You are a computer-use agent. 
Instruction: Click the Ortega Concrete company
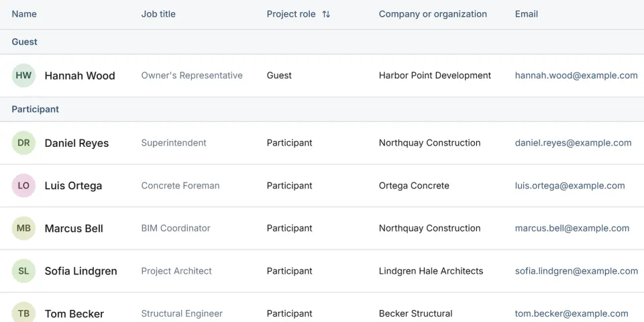(x=414, y=186)
